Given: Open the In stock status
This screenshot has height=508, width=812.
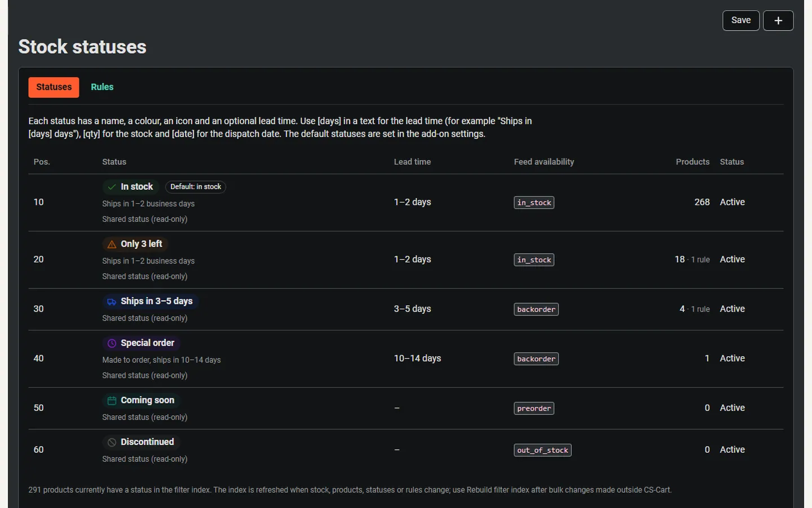Looking at the screenshot, I should [136, 187].
